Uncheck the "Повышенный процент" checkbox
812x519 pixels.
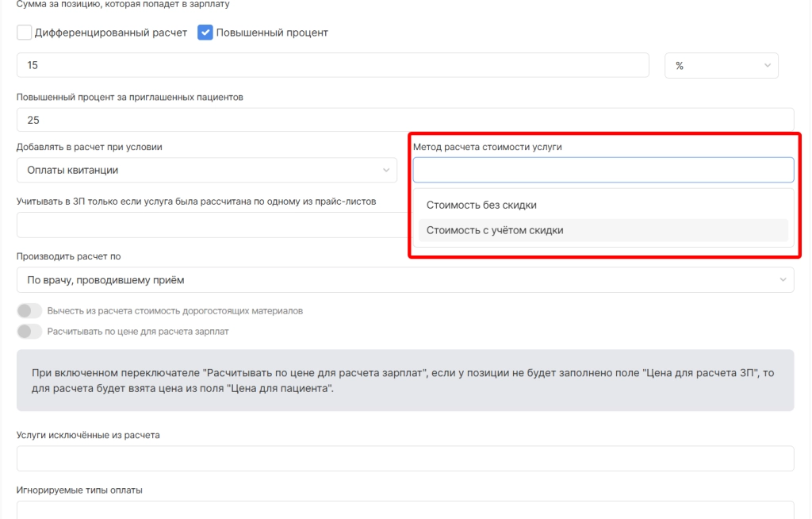point(205,33)
